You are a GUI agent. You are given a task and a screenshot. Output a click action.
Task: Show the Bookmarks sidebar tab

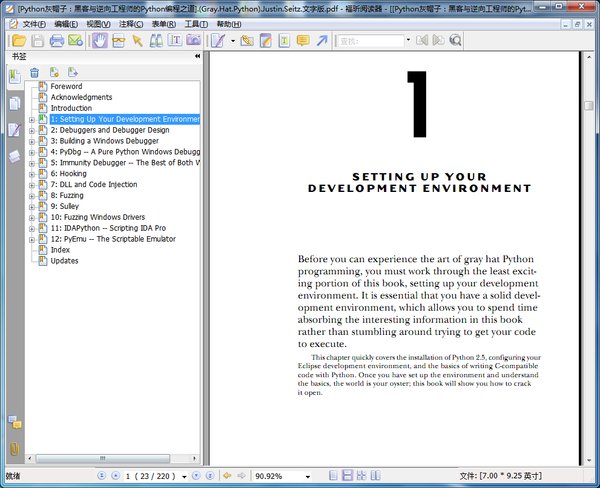[x=15, y=77]
